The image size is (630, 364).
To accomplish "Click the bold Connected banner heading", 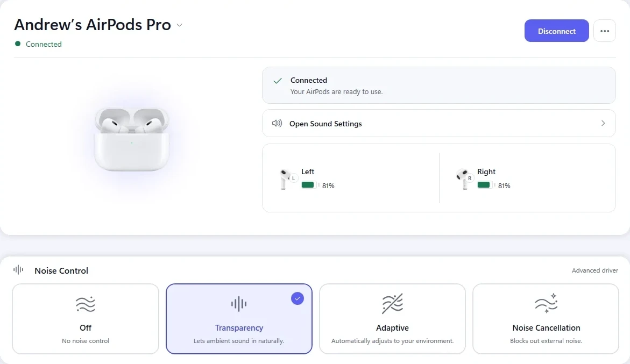I will tap(309, 80).
